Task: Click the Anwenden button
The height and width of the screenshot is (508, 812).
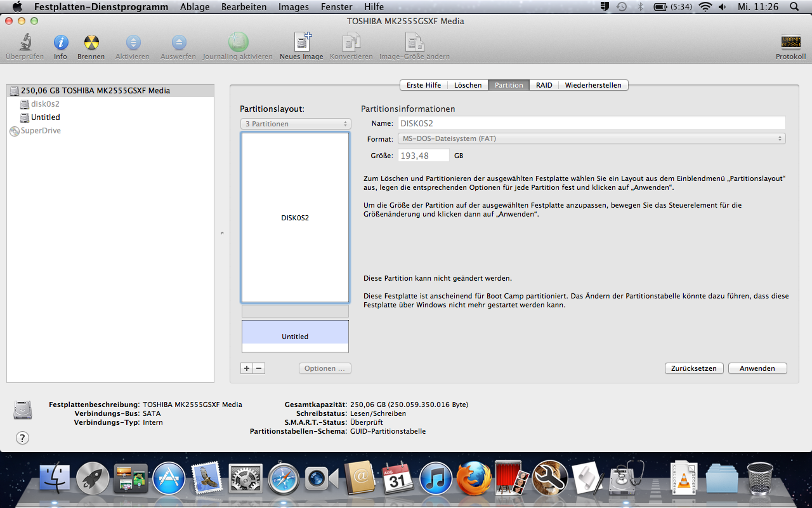Action: (757, 368)
